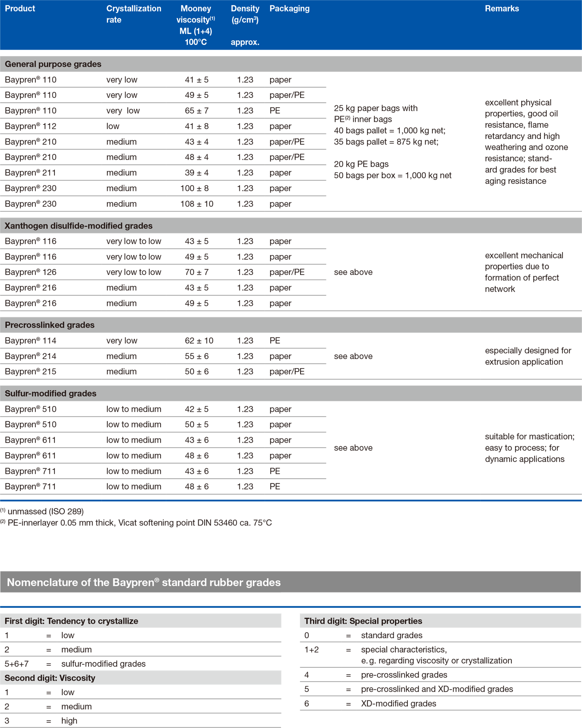Click the '5+6+7' nomenclature row key

tap(17, 664)
